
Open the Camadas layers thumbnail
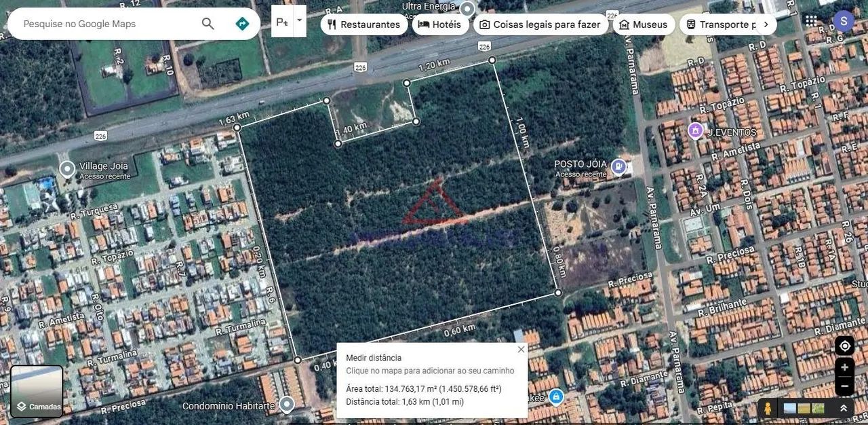pos(37,391)
